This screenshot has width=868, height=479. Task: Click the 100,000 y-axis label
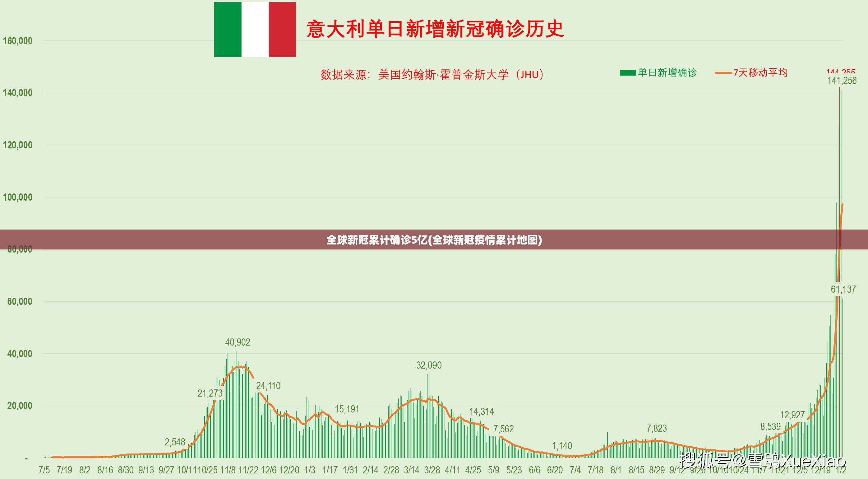17,197
